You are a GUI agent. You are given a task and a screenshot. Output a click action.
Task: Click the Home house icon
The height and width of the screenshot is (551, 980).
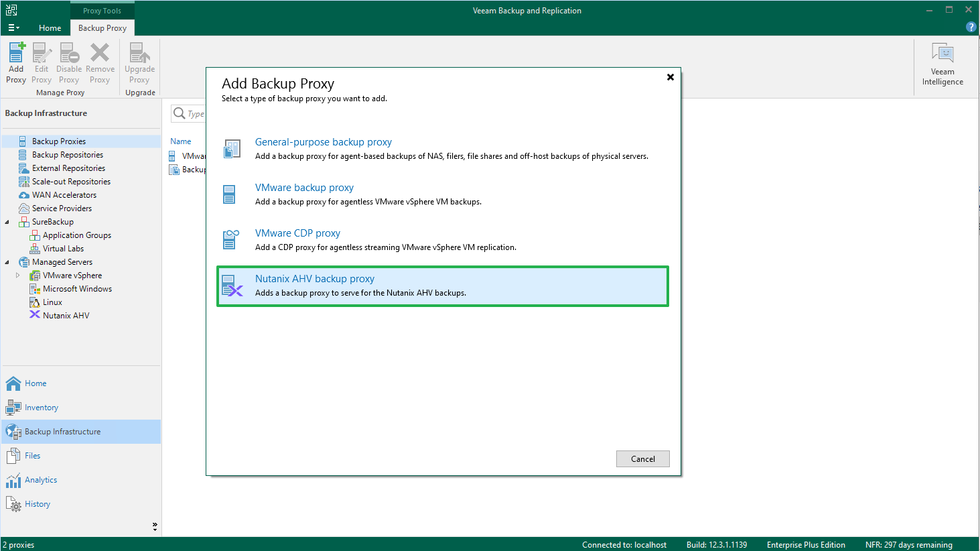[x=13, y=383]
